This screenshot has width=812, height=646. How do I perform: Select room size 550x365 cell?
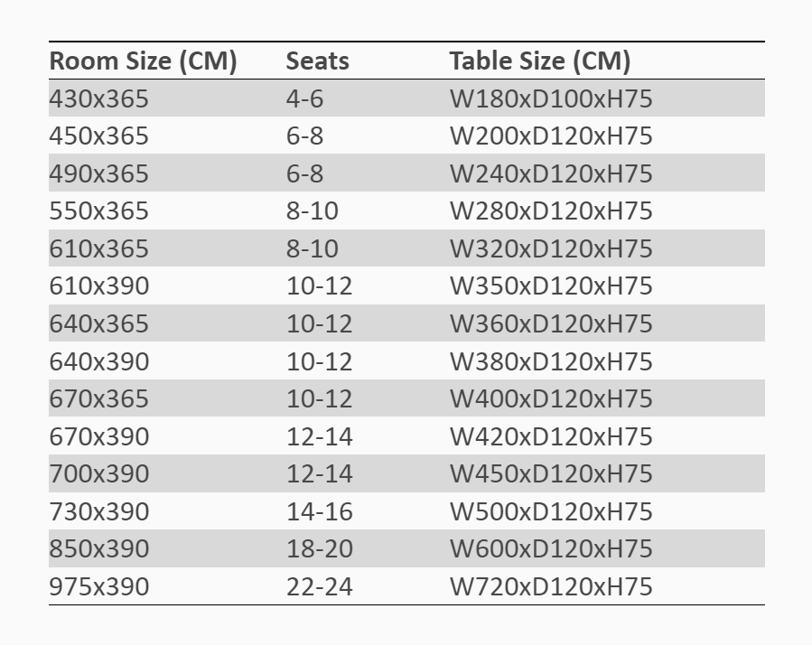click(x=98, y=211)
